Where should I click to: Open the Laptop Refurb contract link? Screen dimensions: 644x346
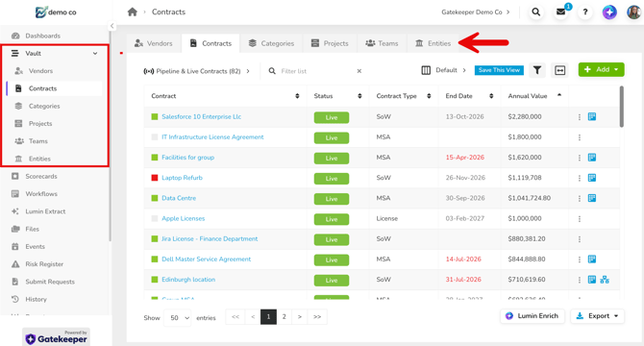click(182, 178)
